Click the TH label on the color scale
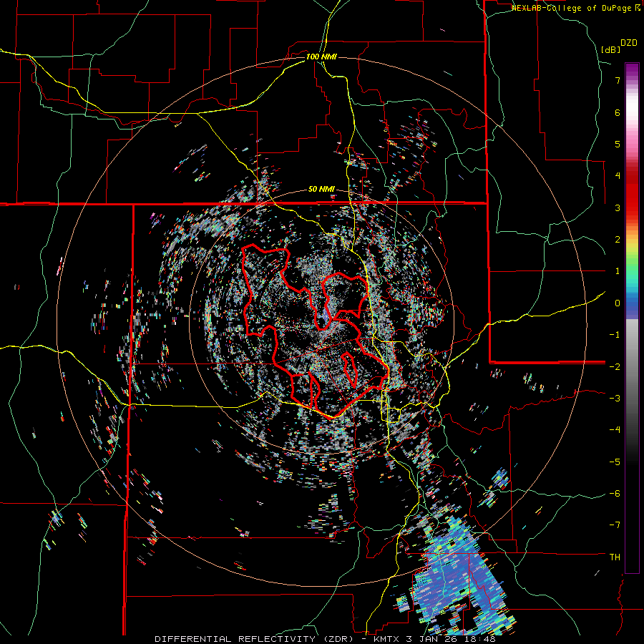Viewport: 644px width, 644px height. [x=615, y=557]
